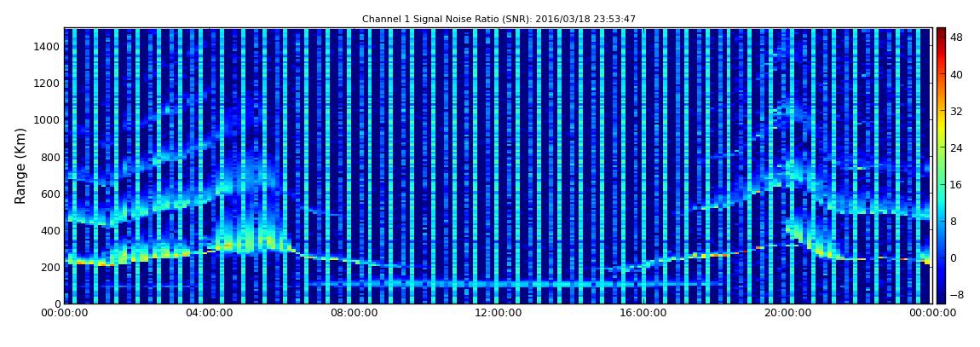Click the 200 tick on the range axis
Viewport: 980px width, 347px height.
tap(50, 268)
